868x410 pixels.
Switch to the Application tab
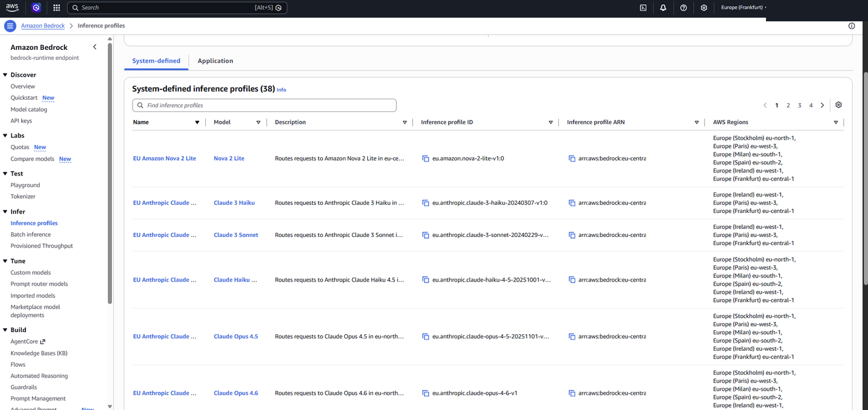coord(215,61)
